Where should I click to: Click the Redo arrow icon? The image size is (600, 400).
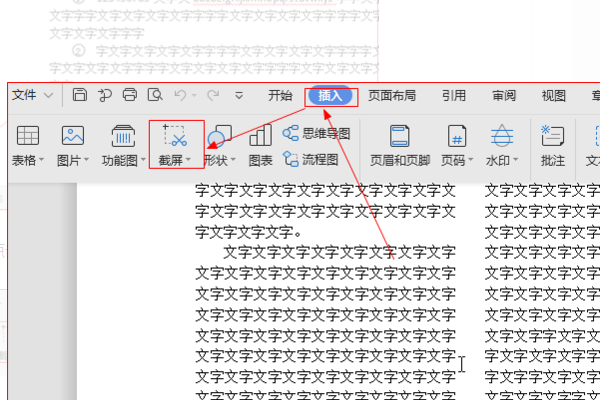coord(213,95)
